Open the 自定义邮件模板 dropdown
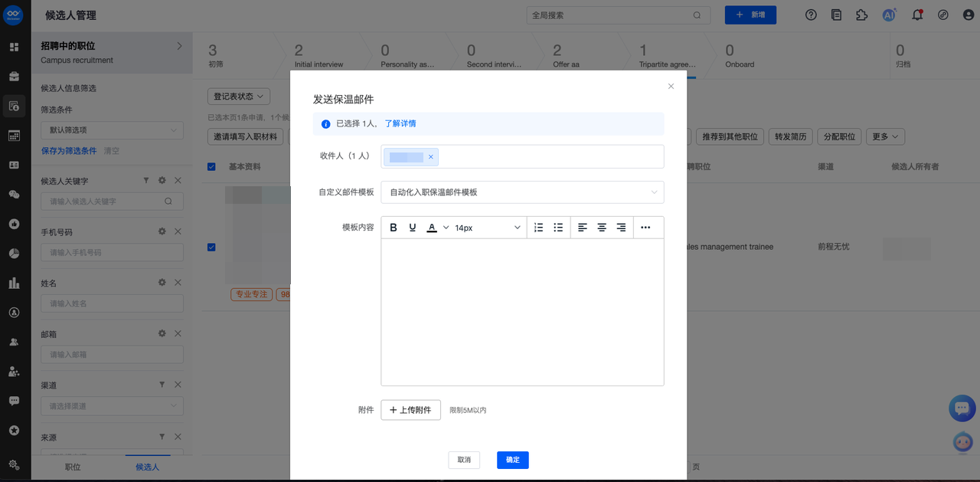The height and width of the screenshot is (482, 980). [x=522, y=192]
